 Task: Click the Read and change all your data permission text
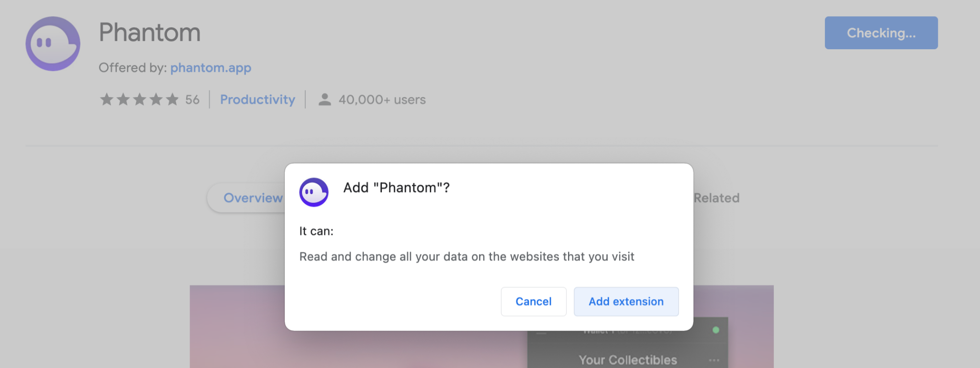click(x=467, y=257)
